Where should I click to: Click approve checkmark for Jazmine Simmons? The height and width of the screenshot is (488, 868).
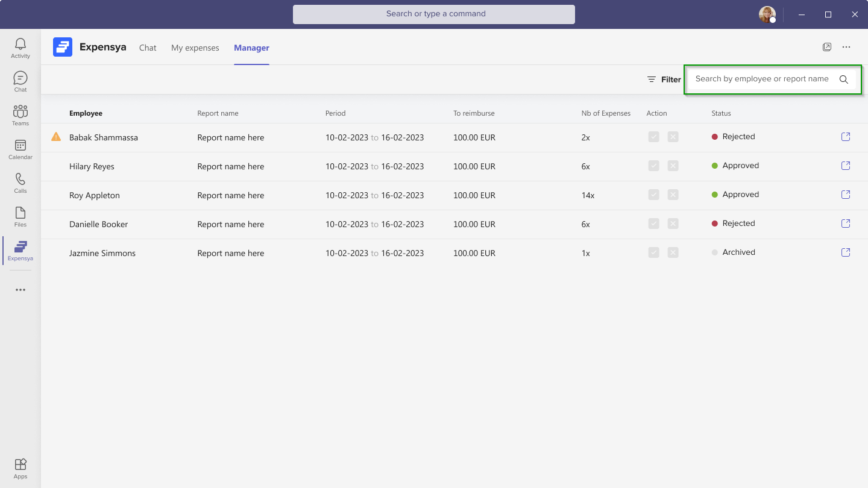653,252
